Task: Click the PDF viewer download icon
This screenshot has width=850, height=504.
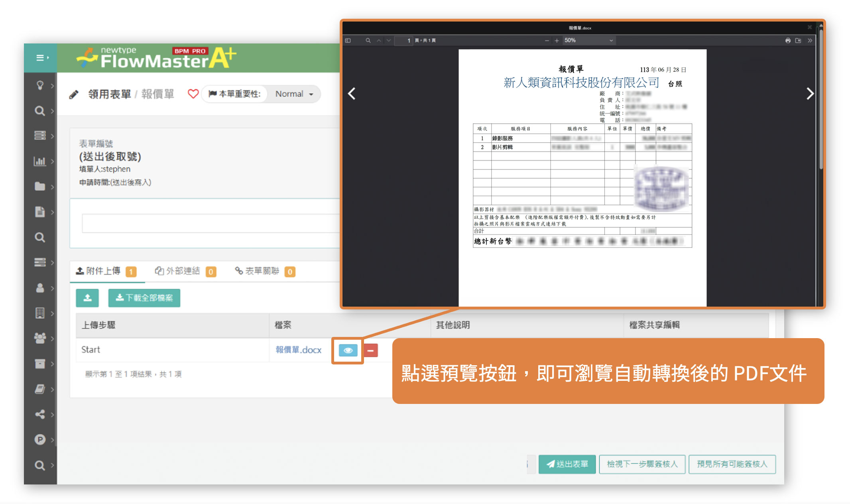Action: [798, 40]
